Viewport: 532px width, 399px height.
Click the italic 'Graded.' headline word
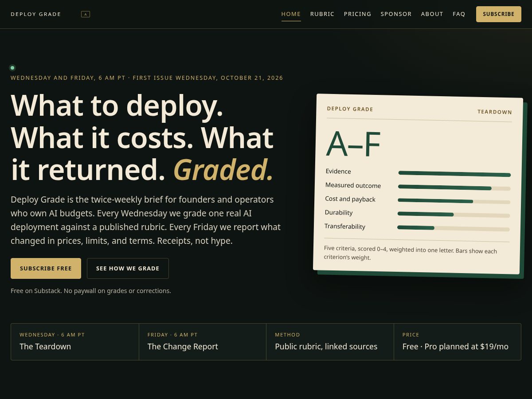[x=223, y=170]
